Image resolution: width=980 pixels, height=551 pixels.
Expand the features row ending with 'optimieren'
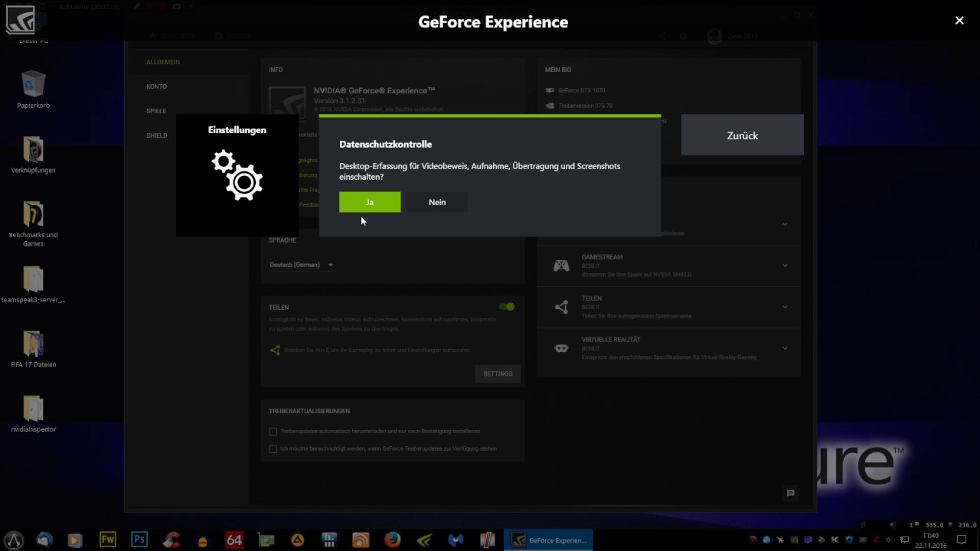click(x=785, y=224)
